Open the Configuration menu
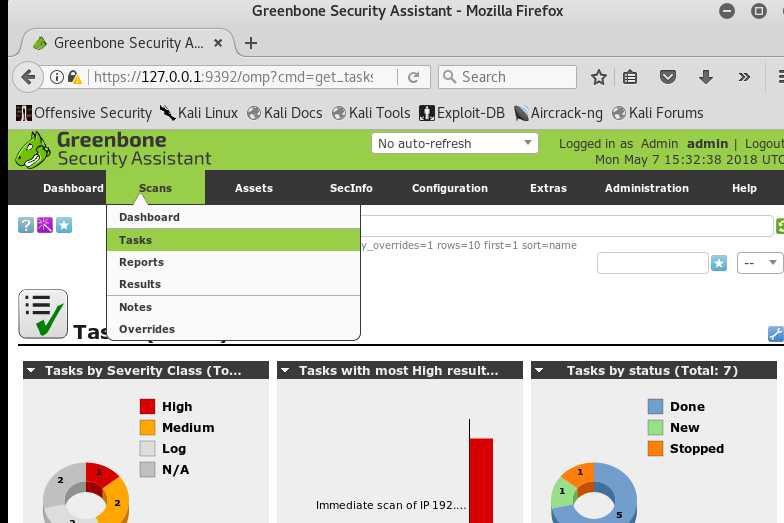The width and height of the screenshot is (784, 523). (450, 188)
